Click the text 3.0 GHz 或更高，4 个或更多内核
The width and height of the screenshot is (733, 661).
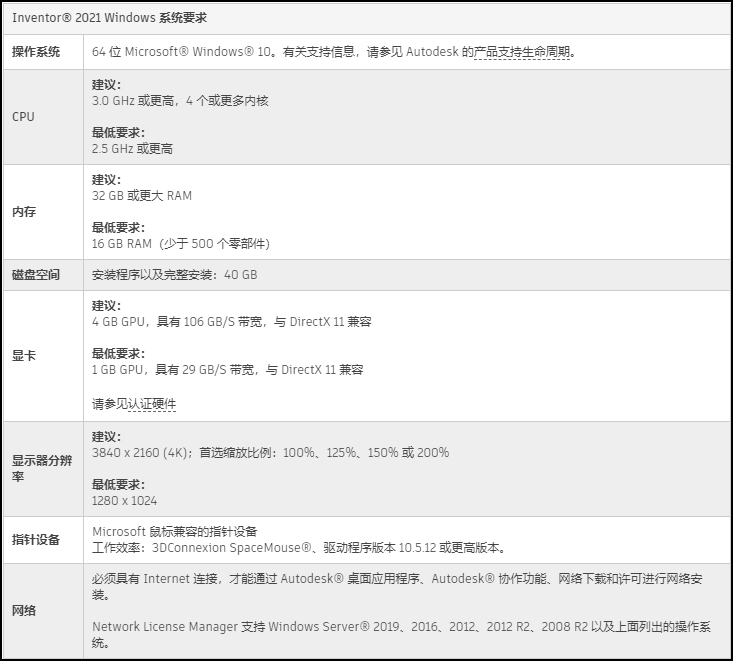coord(180,101)
